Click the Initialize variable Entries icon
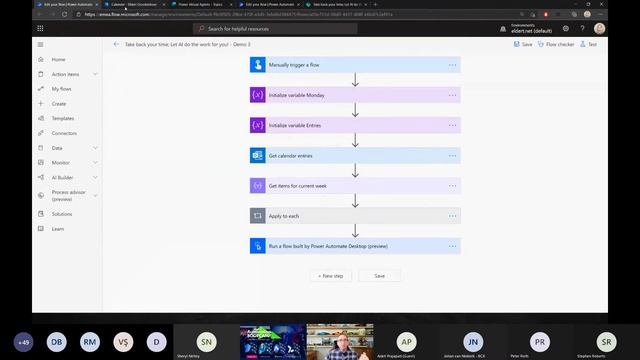The image size is (640, 360). point(258,125)
